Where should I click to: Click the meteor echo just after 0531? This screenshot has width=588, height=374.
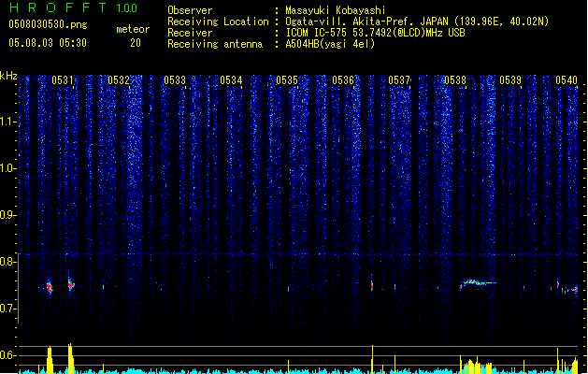(71, 284)
